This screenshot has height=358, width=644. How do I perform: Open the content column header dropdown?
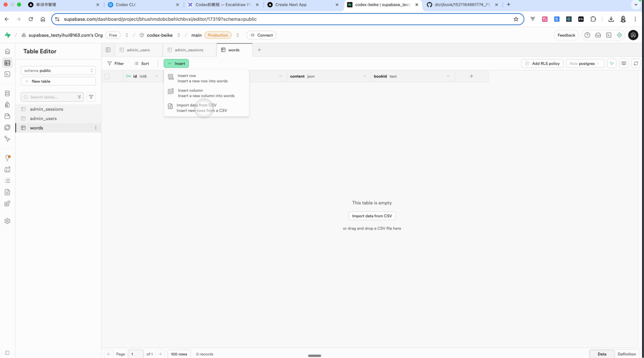pyautogui.click(x=364, y=76)
